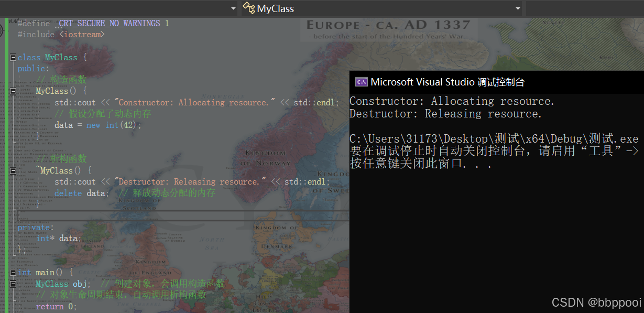This screenshot has height=313, width=644.
Task: Click the 'data = new int(42);' statement
Action: click(98, 125)
